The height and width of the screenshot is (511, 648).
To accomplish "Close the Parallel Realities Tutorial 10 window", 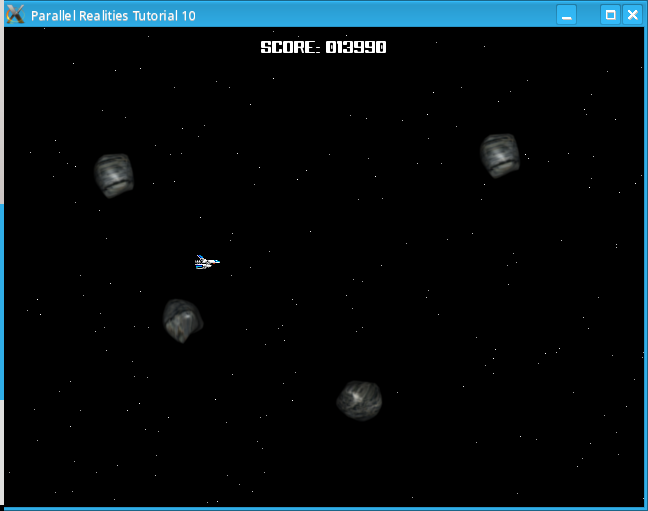I will pyautogui.click(x=632, y=15).
